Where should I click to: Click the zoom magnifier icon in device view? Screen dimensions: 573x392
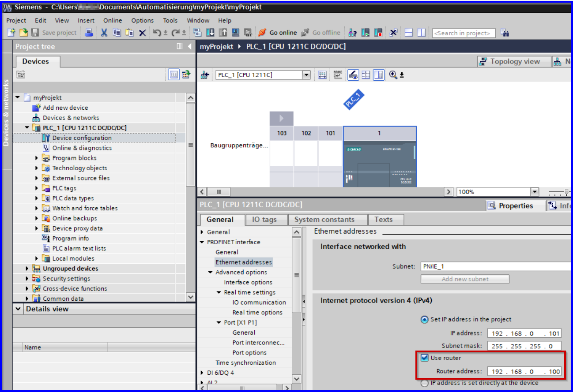pos(393,75)
